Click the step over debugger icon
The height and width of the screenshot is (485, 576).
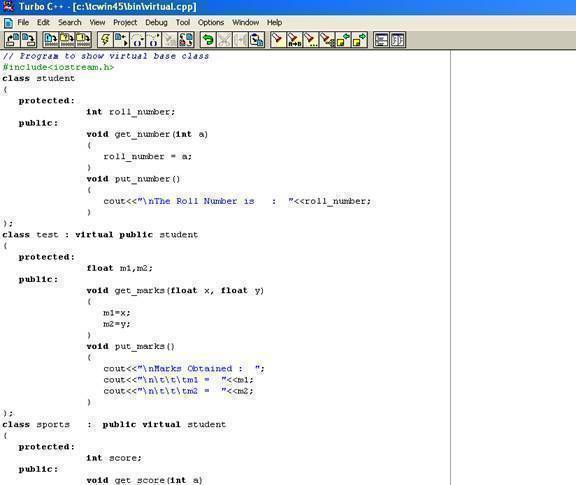(137, 39)
